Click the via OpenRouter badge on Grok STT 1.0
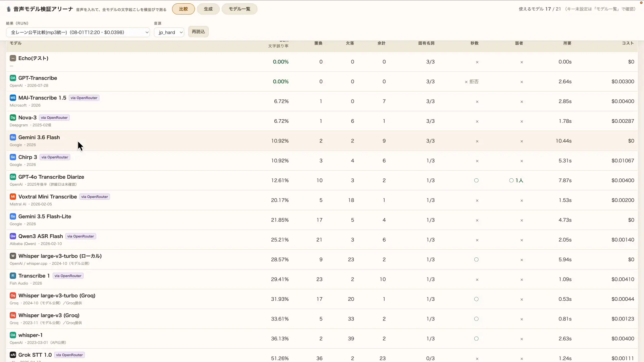Image resolution: width=644 pixels, height=362 pixels. click(69, 355)
